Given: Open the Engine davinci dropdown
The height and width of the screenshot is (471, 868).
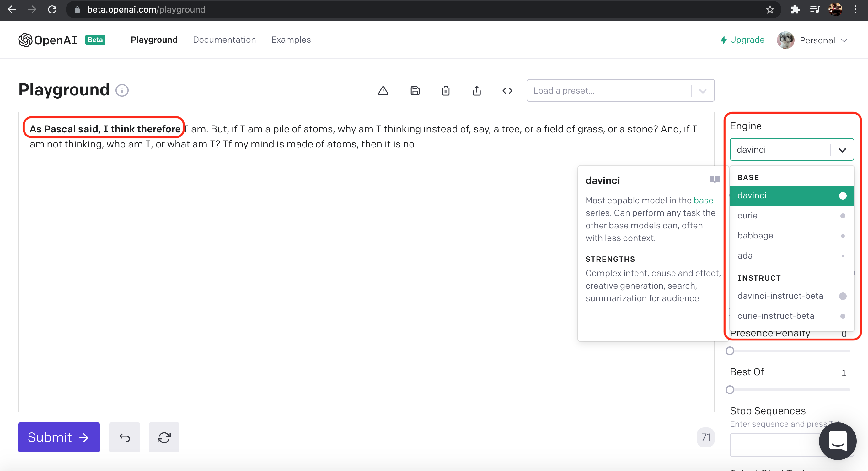Looking at the screenshot, I should [792, 149].
